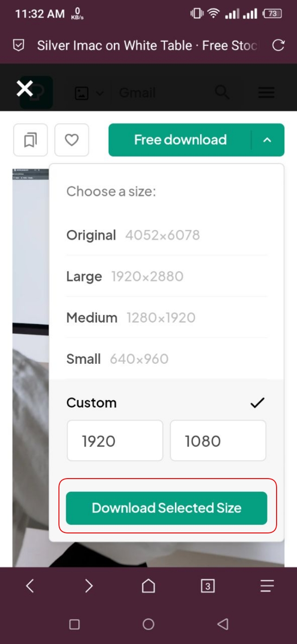
Task: Click Download Selected Size button
Action: point(167,508)
